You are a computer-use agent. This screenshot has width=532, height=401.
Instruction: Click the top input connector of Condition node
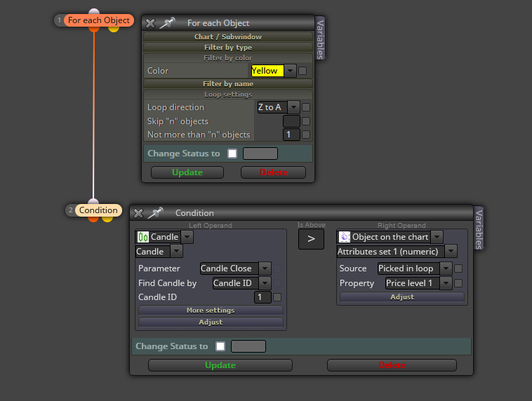click(93, 201)
